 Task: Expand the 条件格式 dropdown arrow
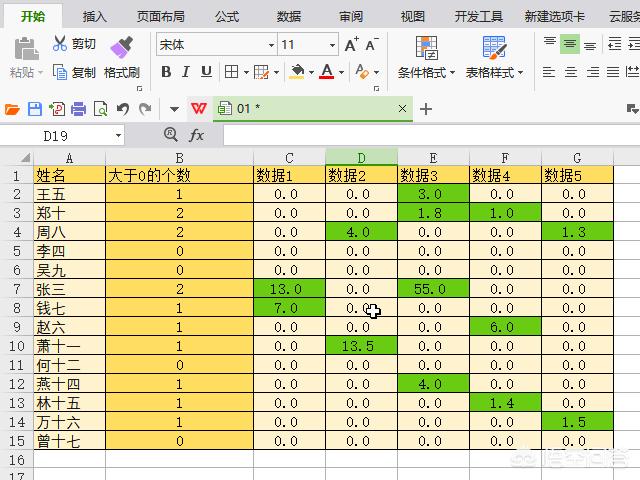coord(452,73)
